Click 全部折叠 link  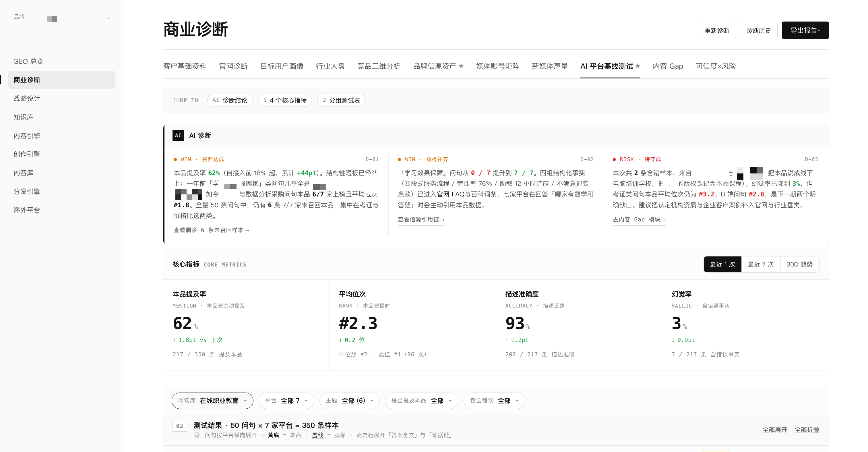pyautogui.click(x=807, y=430)
